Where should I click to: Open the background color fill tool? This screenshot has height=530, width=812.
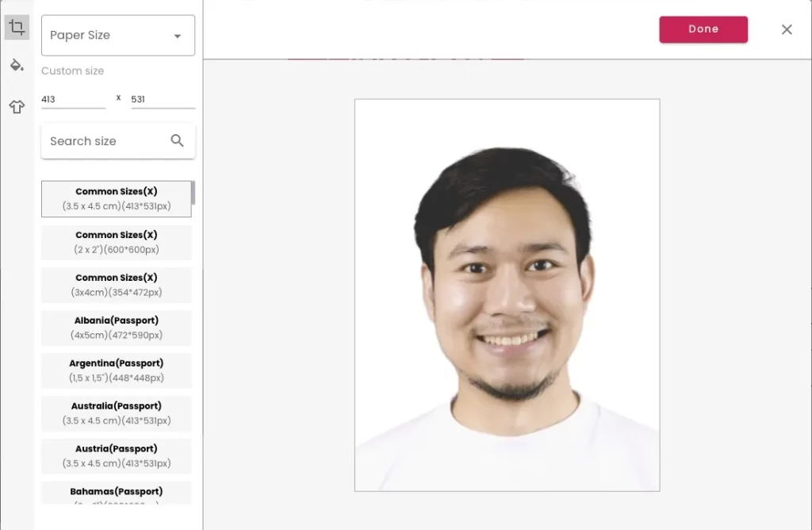point(17,65)
